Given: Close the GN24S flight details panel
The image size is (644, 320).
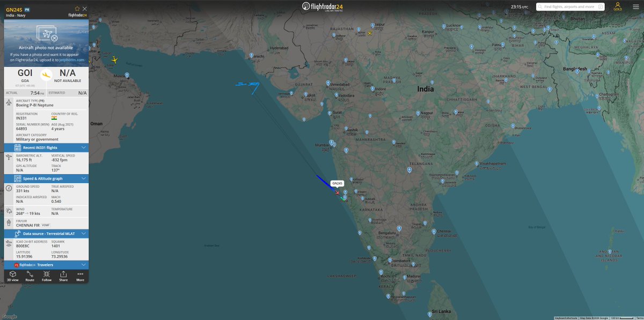Looking at the screenshot, I should (x=84, y=9).
